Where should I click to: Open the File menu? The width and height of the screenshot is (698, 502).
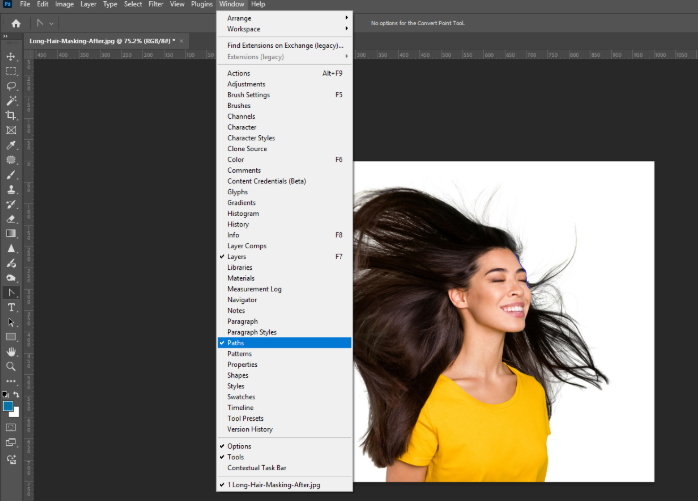click(25, 4)
